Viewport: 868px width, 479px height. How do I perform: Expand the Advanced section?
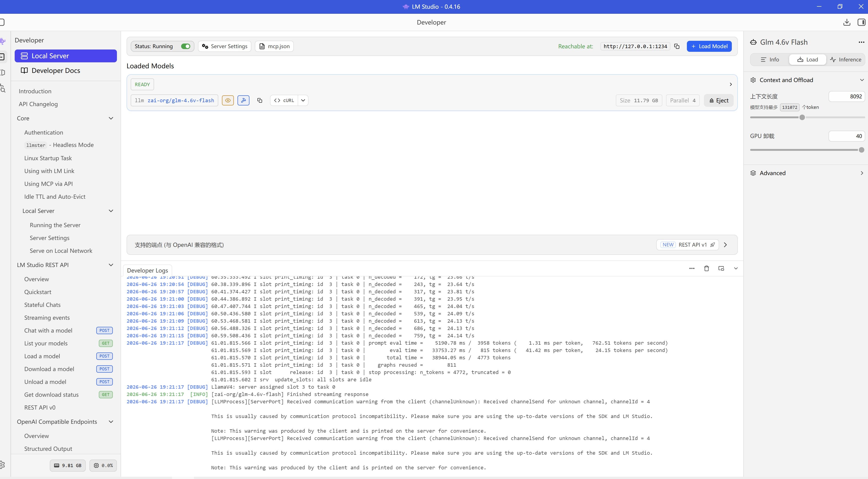862,173
